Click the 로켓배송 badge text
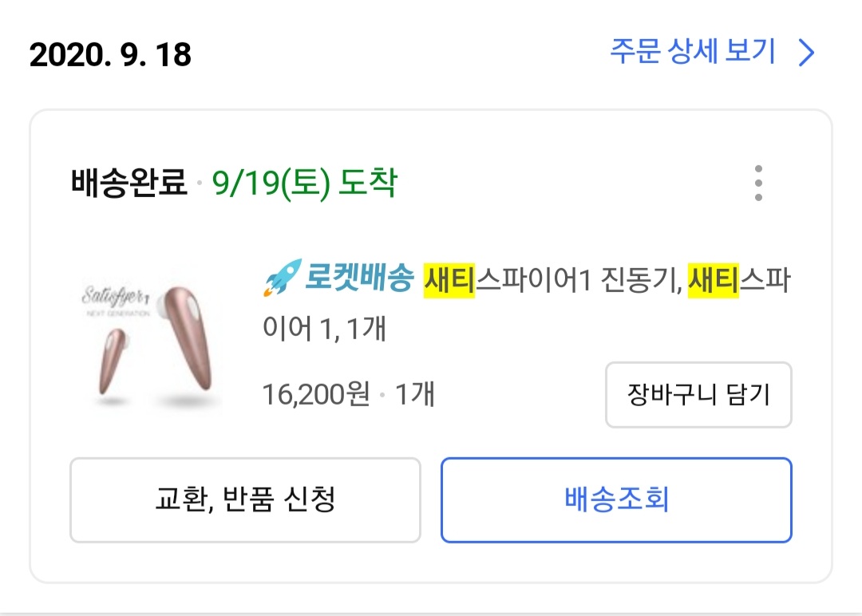The image size is (862, 616). point(359,278)
